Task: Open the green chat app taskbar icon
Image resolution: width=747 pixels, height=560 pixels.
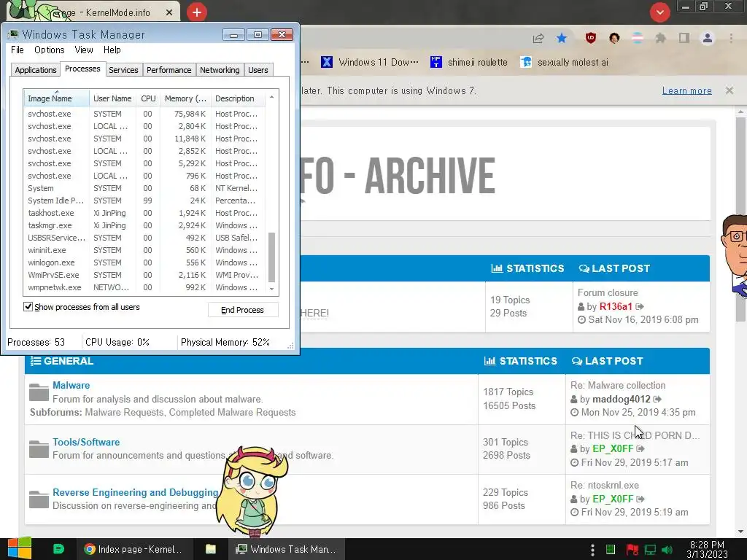Action: pos(58,549)
